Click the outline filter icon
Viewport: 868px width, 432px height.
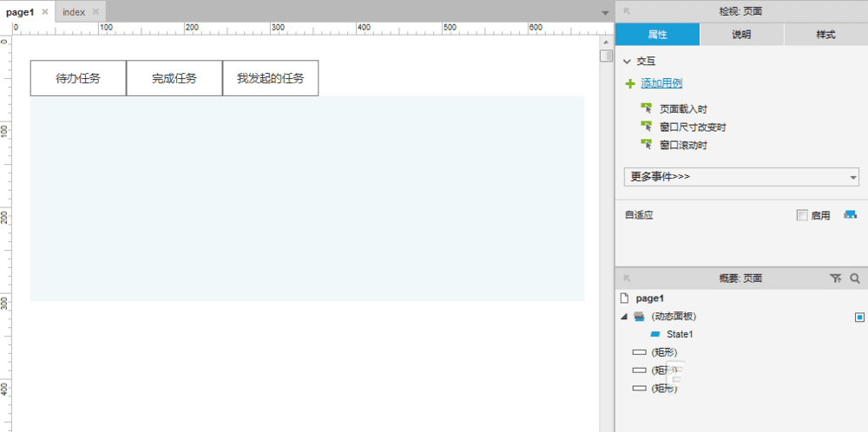pyautogui.click(x=835, y=278)
